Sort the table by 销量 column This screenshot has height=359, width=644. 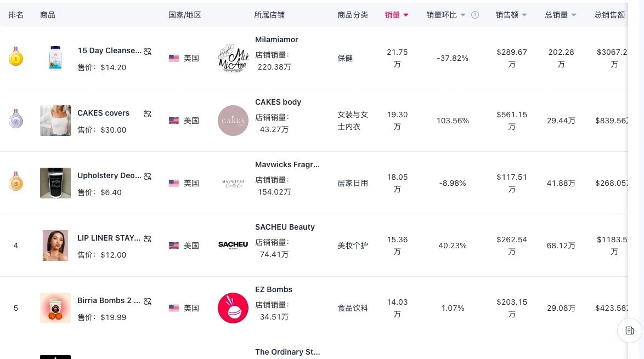(x=397, y=15)
